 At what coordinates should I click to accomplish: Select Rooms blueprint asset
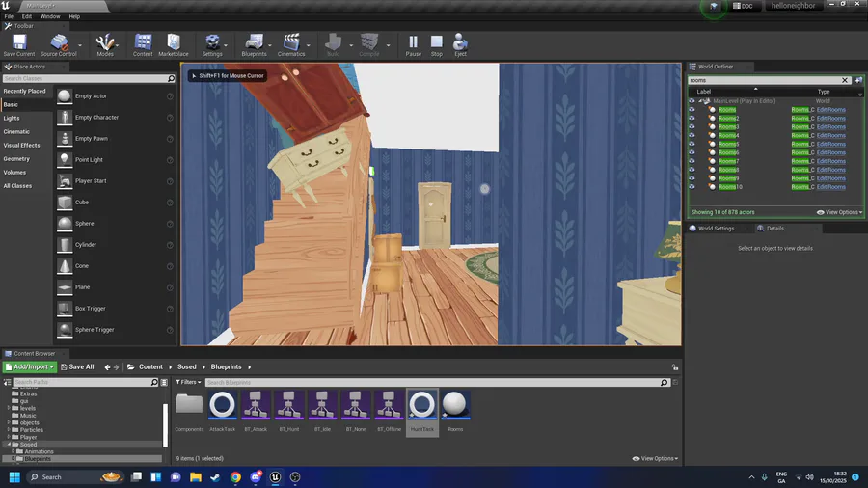point(455,411)
